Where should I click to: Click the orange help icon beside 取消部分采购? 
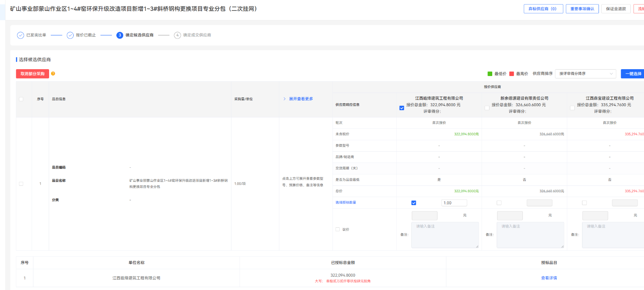53,74
